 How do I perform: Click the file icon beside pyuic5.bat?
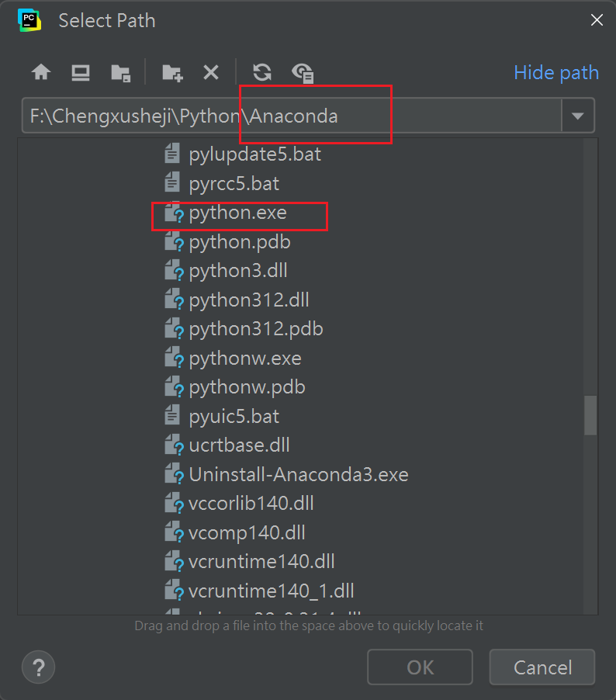pyautogui.click(x=172, y=414)
